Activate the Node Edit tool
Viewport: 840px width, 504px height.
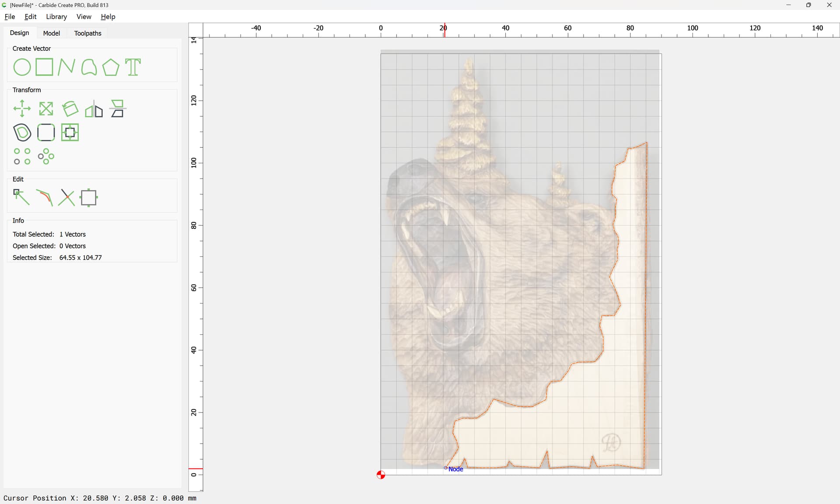[x=21, y=198]
